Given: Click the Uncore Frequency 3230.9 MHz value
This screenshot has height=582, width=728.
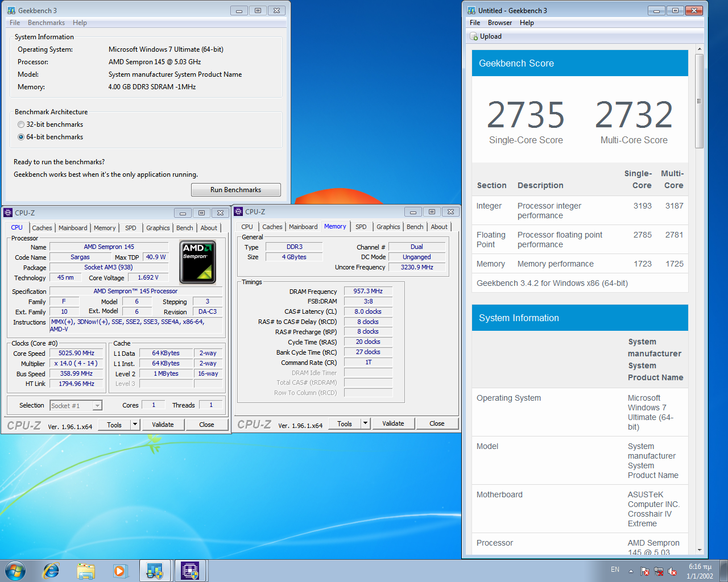Looking at the screenshot, I should [x=417, y=267].
